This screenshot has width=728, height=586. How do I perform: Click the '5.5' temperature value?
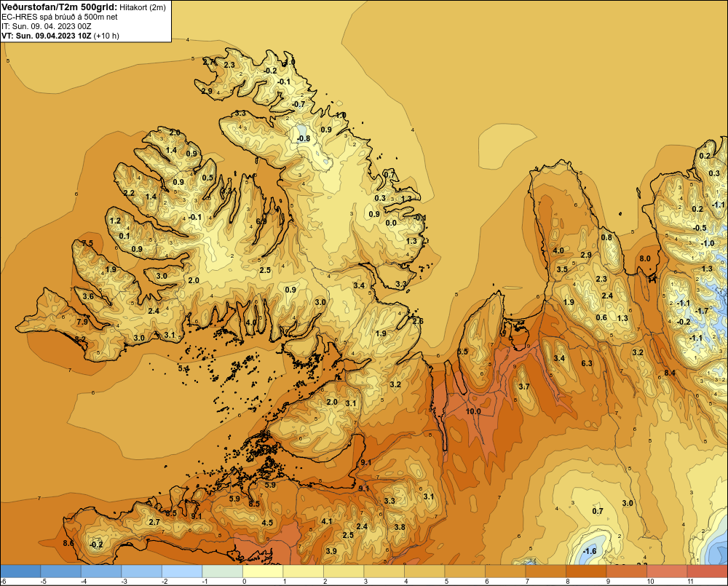pos(463,352)
